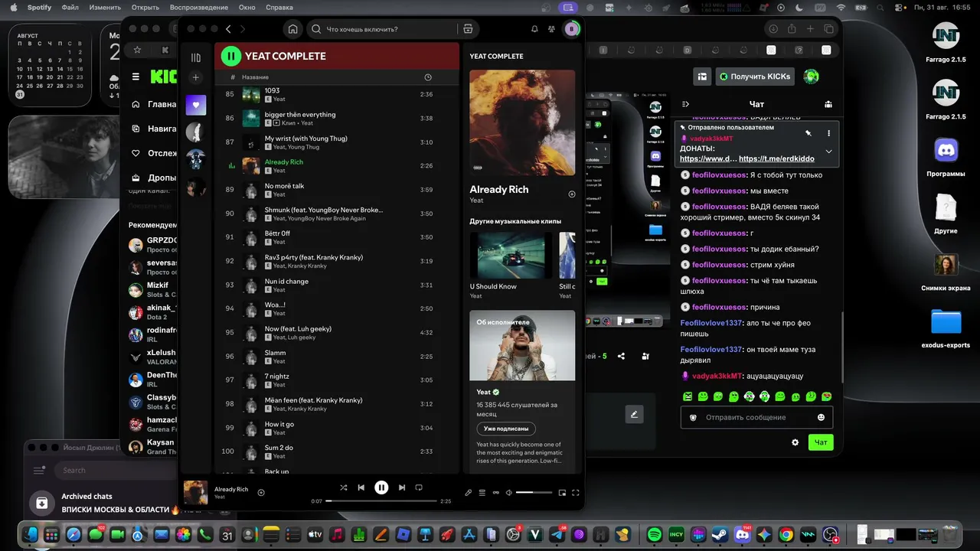Open Справка menu in menu bar
This screenshot has width=980, height=551.
[279, 7]
